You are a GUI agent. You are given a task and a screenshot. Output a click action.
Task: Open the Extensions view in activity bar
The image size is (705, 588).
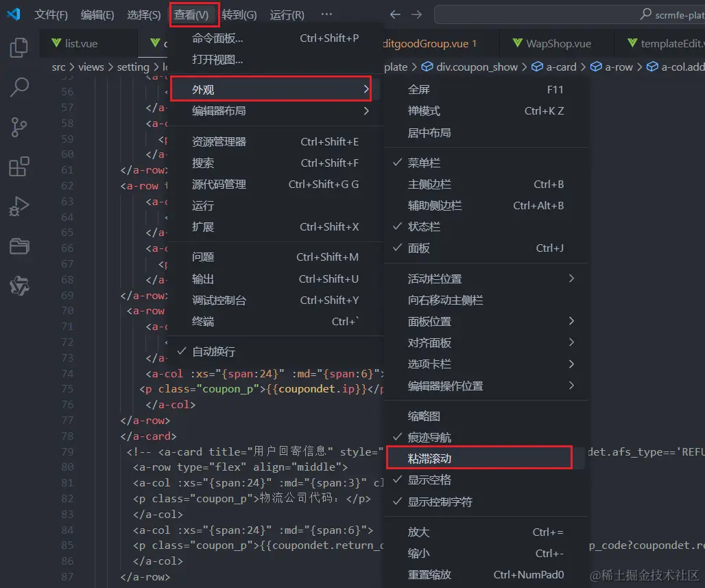pyautogui.click(x=19, y=167)
